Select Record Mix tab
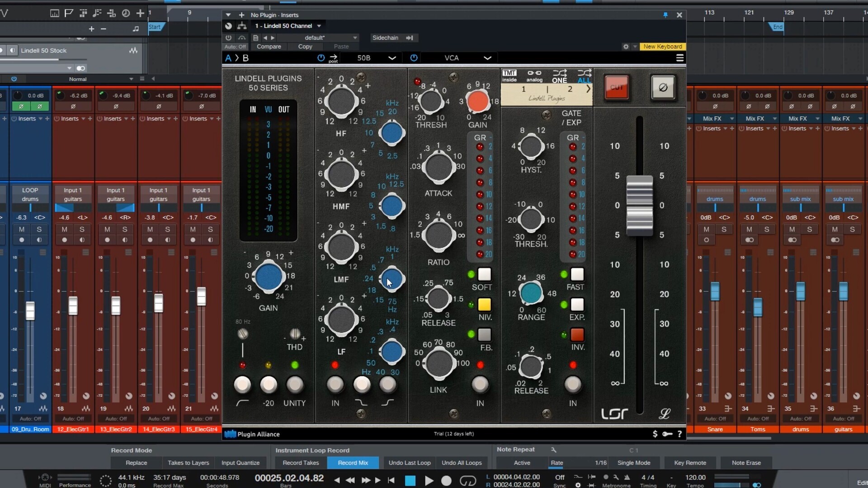 tap(353, 463)
